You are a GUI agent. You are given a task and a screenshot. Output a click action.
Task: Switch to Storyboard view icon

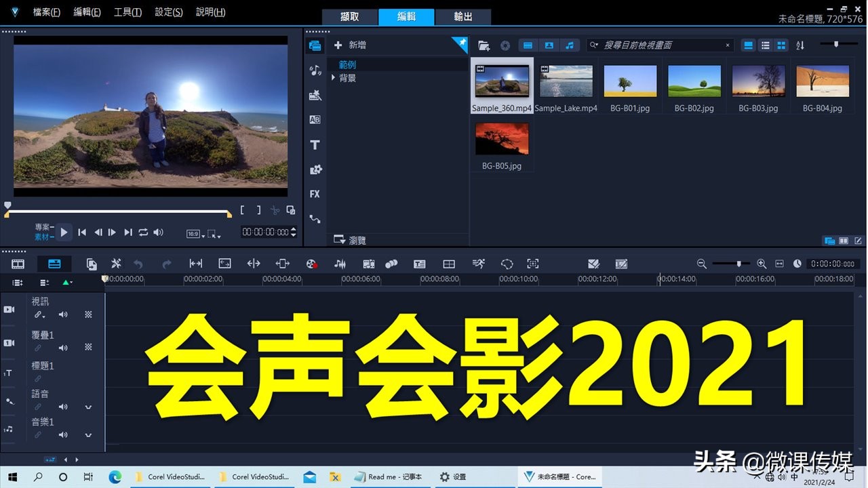17,264
